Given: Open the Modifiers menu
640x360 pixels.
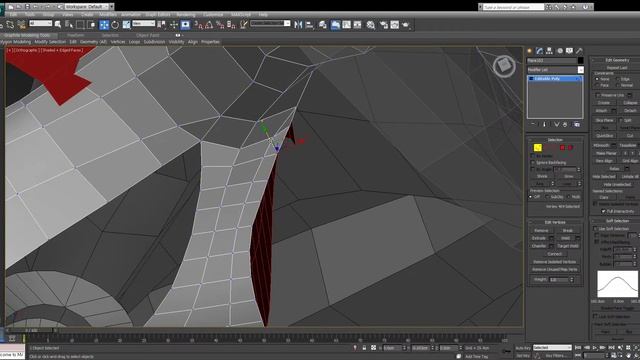Looking at the screenshot, I should coord(108,15).
